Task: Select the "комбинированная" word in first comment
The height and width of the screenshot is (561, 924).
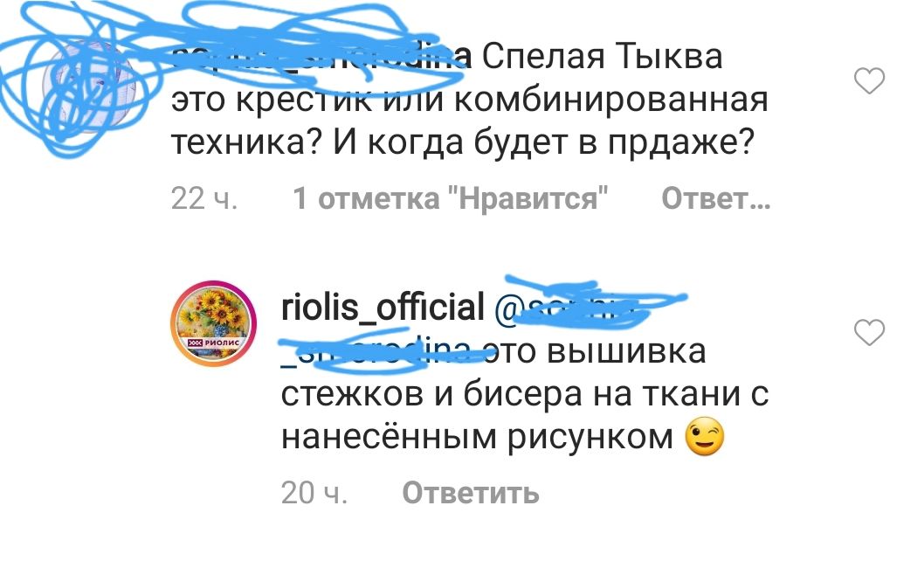Action: tap(611, 100)
